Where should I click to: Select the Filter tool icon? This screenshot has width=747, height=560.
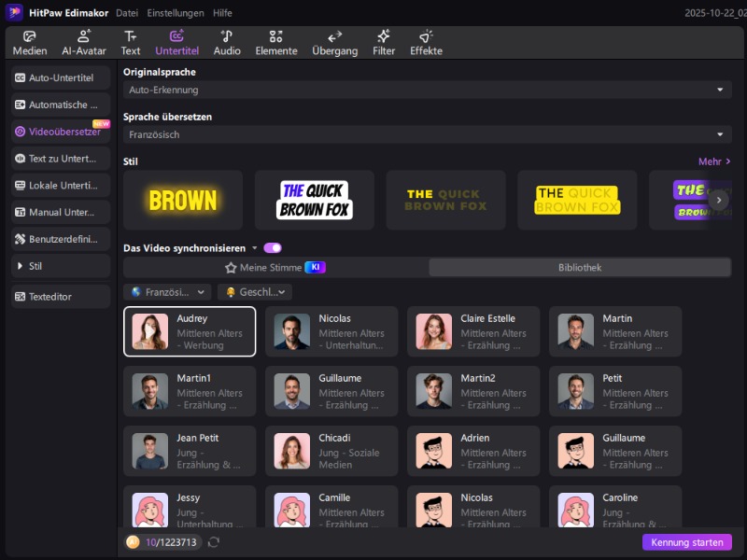384,36
